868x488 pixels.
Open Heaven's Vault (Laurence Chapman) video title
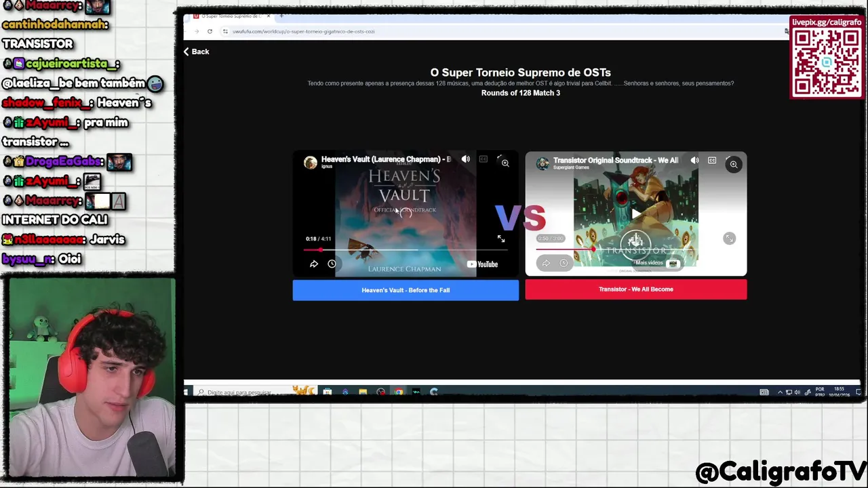tap(386, 159)
